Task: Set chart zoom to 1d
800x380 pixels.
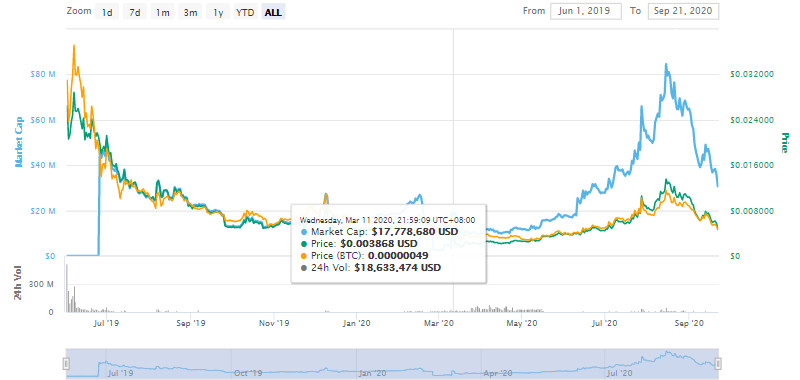Action: click(107, 12)
